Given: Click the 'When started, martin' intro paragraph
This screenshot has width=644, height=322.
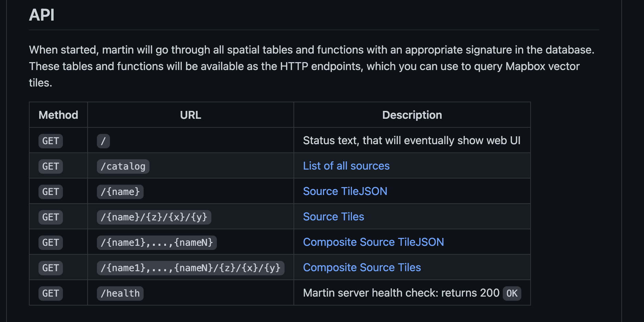Looking at the screenshot, I should coord(312,66).
